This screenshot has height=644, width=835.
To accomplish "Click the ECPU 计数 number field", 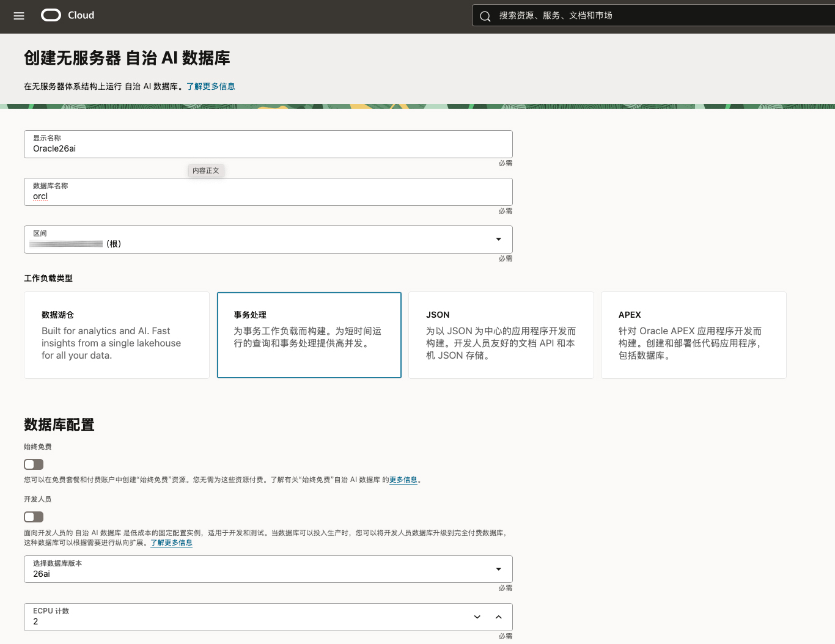I will click(x=245, y=621).
